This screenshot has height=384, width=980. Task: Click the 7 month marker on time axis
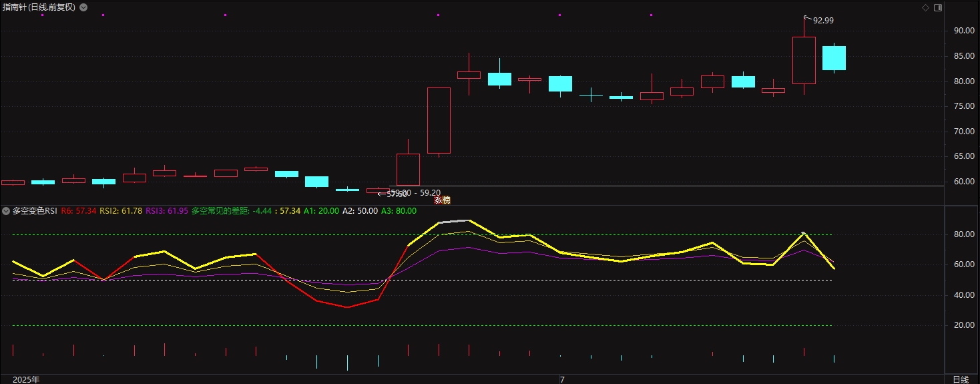(x=562, y=379)
